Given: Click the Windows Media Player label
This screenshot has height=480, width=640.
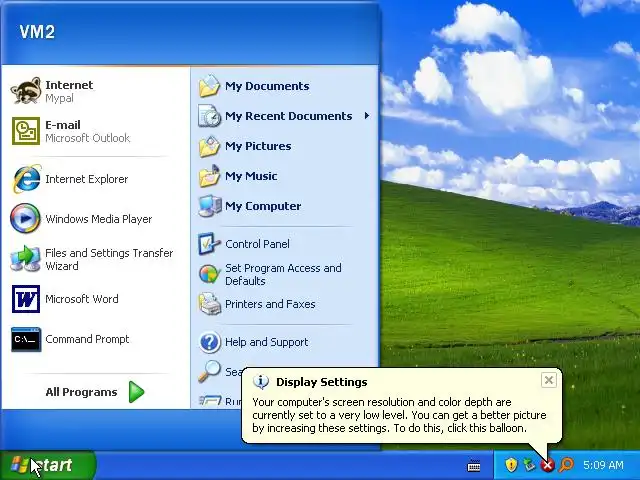Looking at the screenshot, I should tap(99, 219).
